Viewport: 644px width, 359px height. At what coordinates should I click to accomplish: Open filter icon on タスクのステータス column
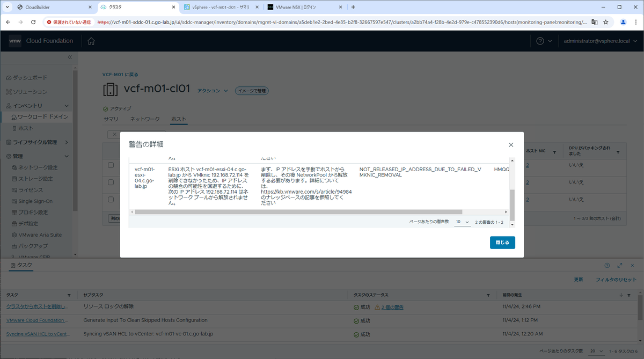[488, 296]
